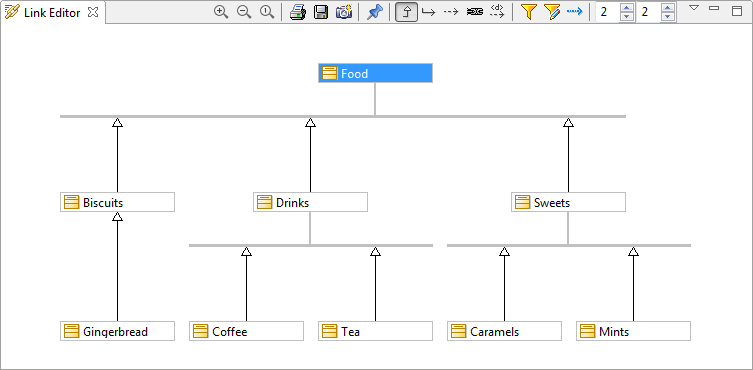Select the Link Editor tab

coord(51,12)
